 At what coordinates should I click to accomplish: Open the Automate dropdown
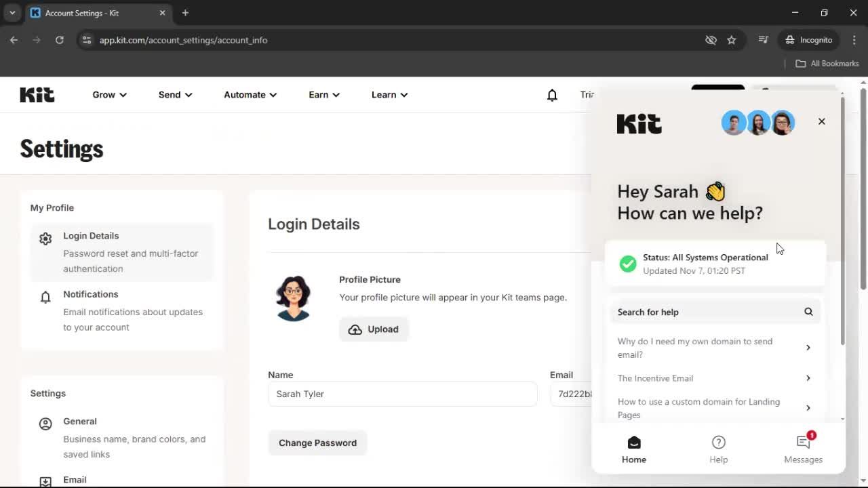pos(250,95)
